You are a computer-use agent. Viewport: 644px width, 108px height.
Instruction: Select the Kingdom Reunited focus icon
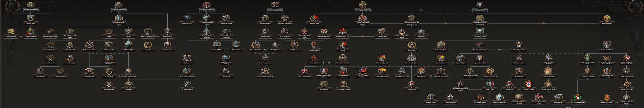pyautogui.click(x=577, y=97)
